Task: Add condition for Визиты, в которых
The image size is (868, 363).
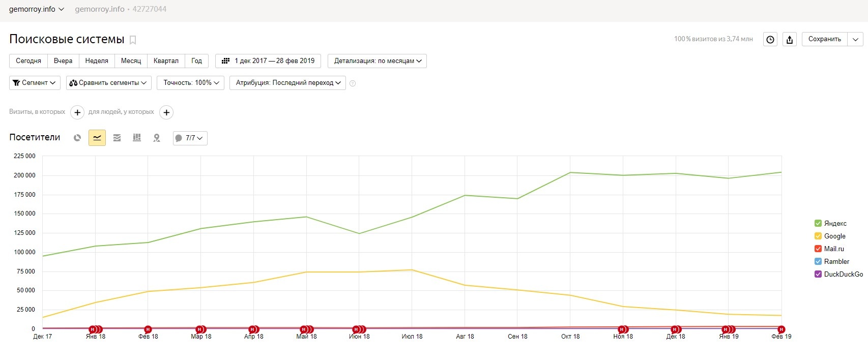Action: 77,112
